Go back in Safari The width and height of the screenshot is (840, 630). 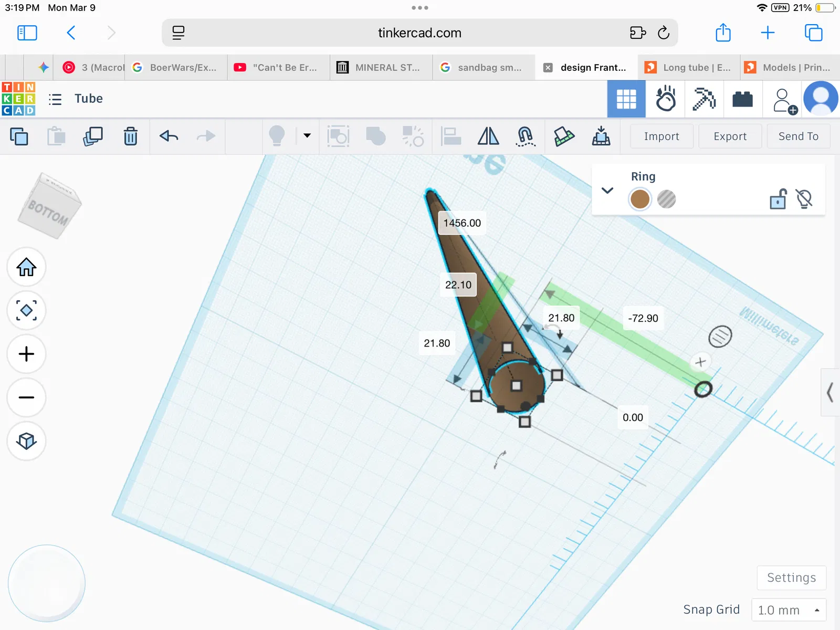pos(71,33)
